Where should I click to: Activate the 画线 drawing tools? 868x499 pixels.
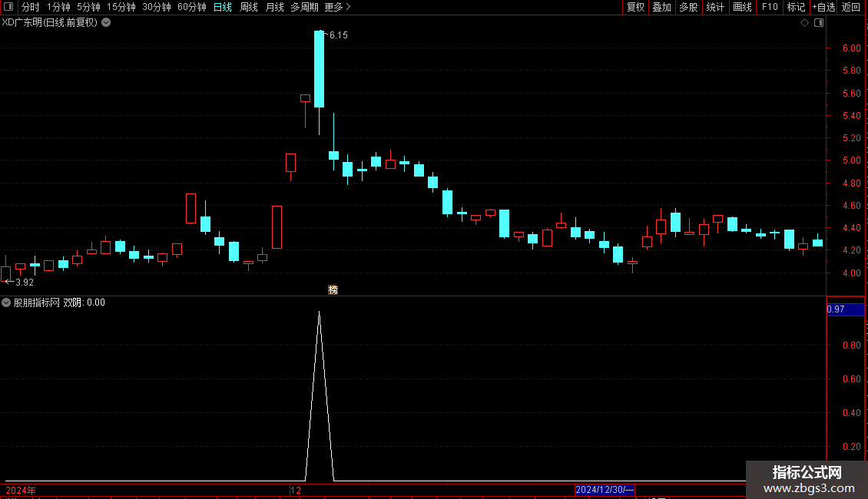(x=742, y=7)
